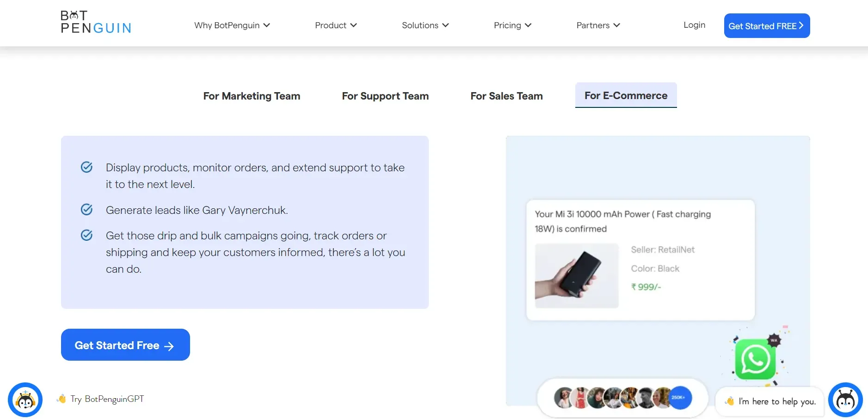Click the WhatsApp icon
Viewport: 868px width, 419px height.
click(756, 359)
